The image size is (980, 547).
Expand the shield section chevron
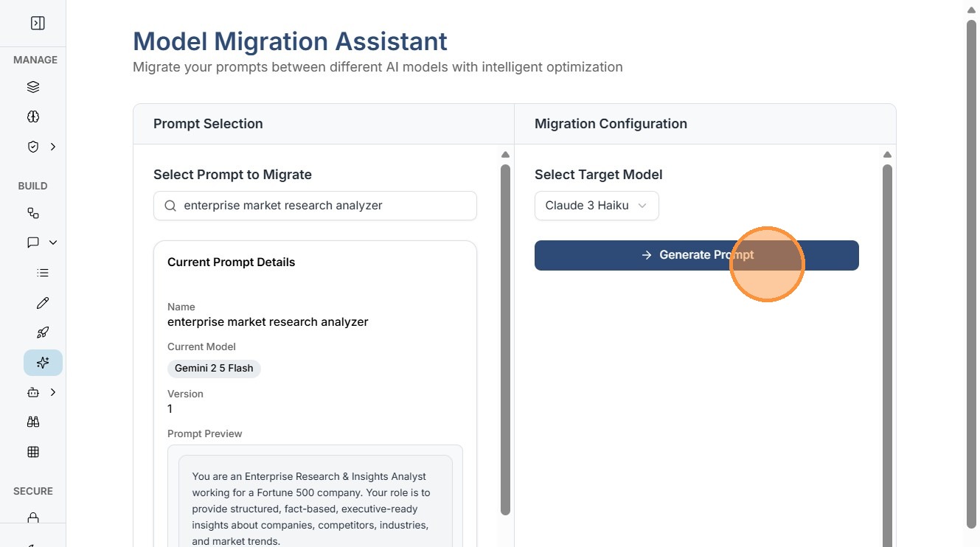(x=53, y=147)
